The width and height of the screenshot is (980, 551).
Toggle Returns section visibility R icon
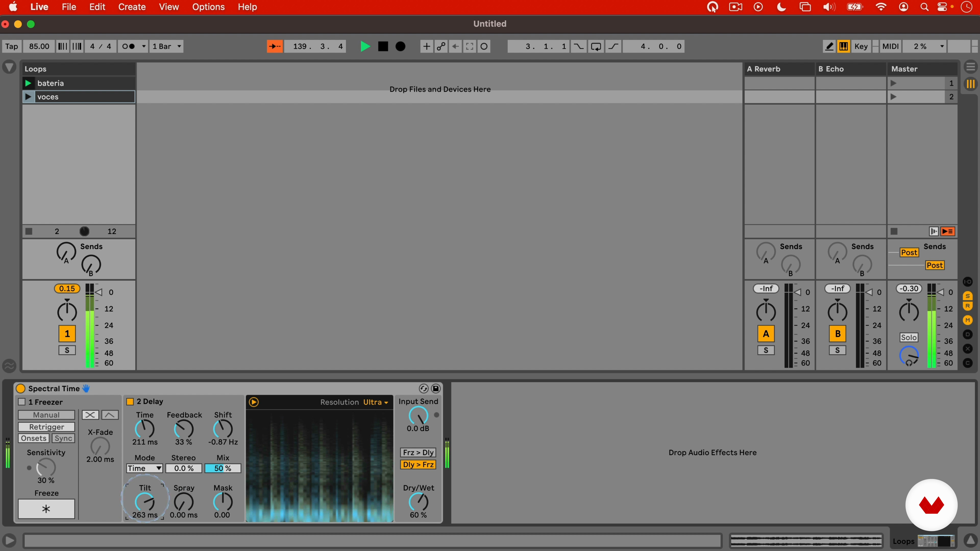[967, 306]
